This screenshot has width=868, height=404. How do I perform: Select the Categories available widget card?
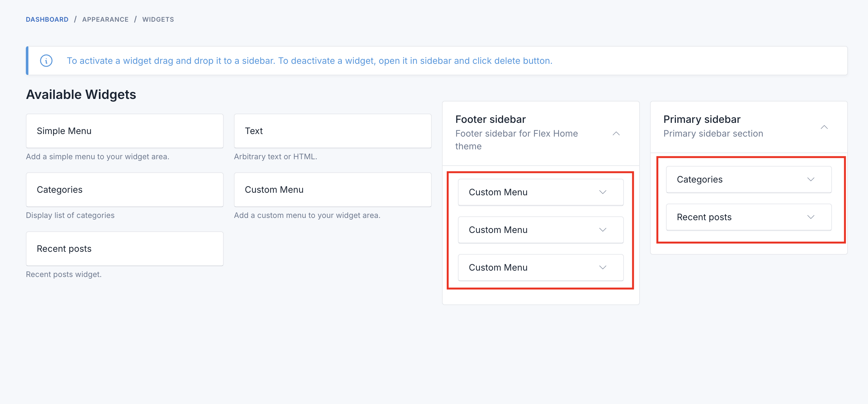[x=124, y=189]
